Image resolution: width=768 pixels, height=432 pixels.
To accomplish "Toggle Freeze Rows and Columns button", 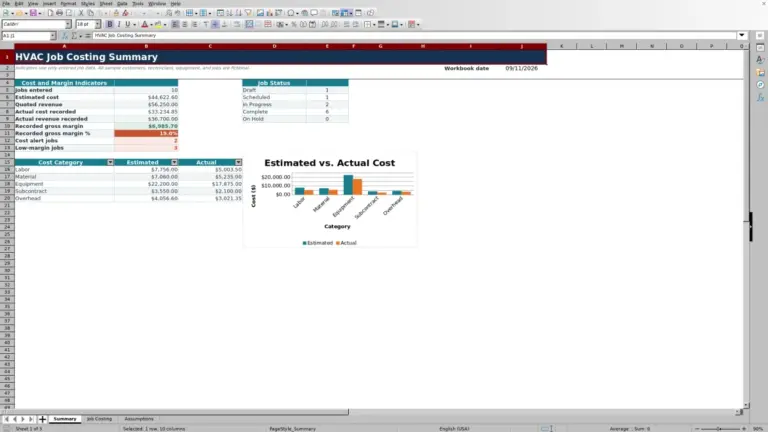I will [x=345, y=13].
